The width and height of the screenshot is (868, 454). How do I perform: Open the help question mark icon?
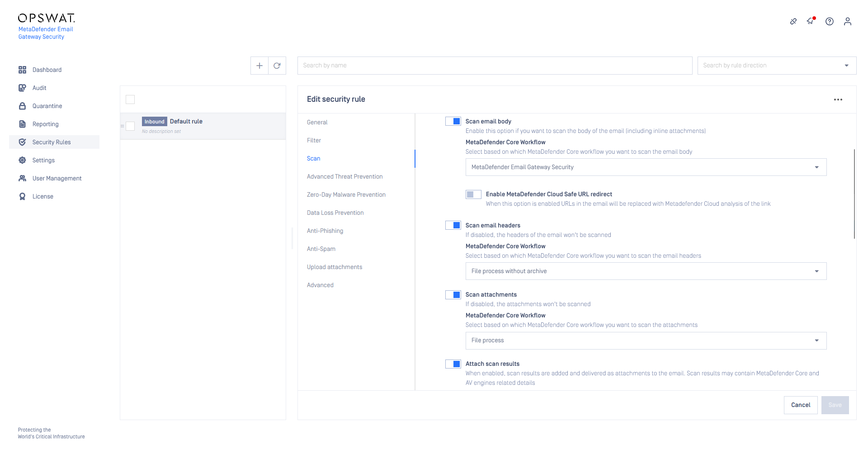pos(830,21)
